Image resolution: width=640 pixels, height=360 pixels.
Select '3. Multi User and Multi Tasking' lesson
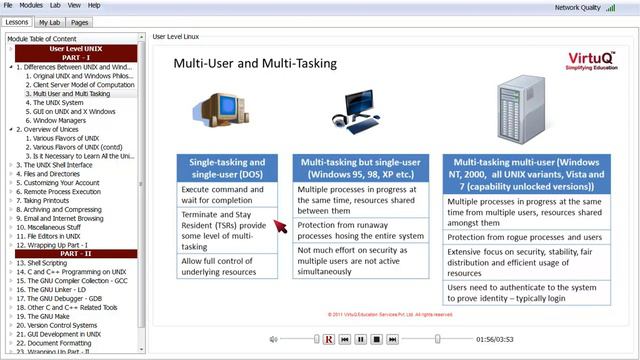[68, 94]
